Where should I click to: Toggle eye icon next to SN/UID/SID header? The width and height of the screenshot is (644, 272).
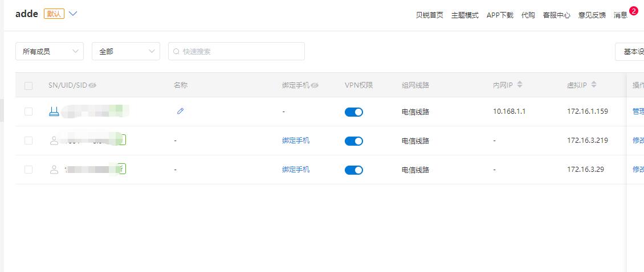point(92,85)
